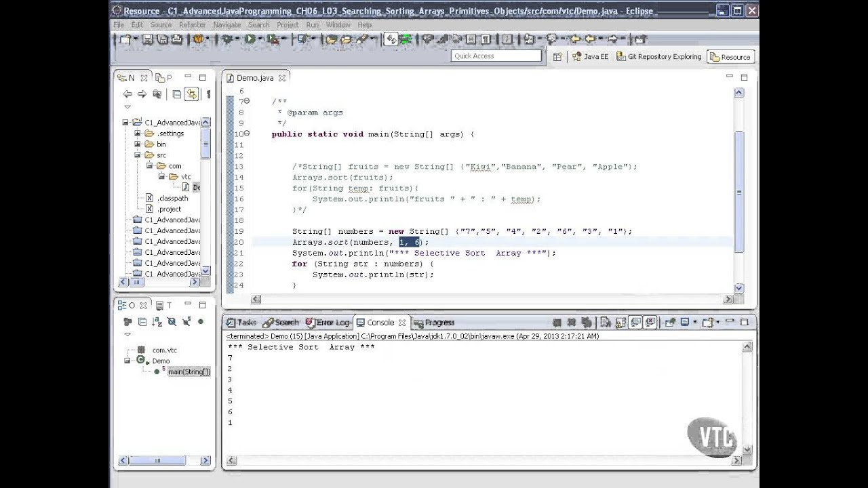Toggle Hide Non-Public Members green dot

pos(201,322)
